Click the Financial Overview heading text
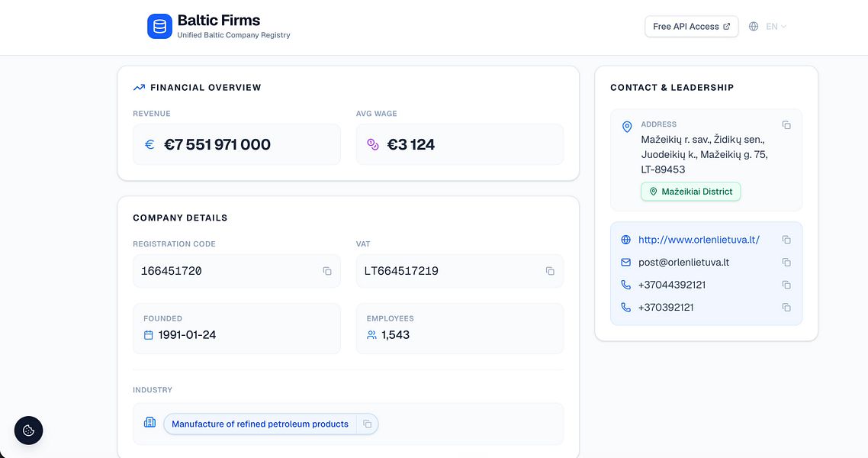Image resolution: width=868 pixels, height=458 pixels. 206,88
